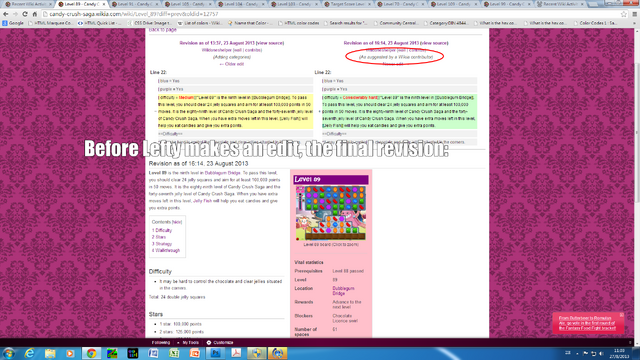The image size is (640, 360).
Task: Open Excel from the taskbar
Action: (x=174, y=353)
